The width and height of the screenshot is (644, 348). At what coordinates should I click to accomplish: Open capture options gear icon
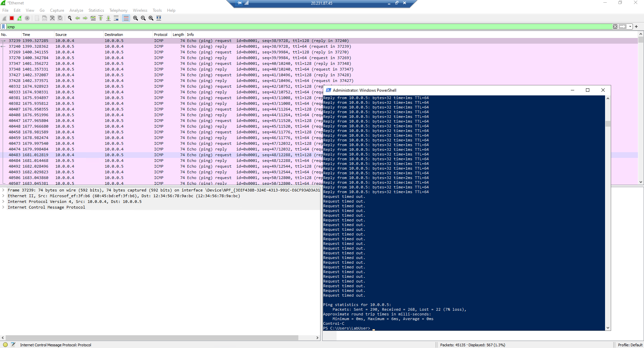point(27,18)
